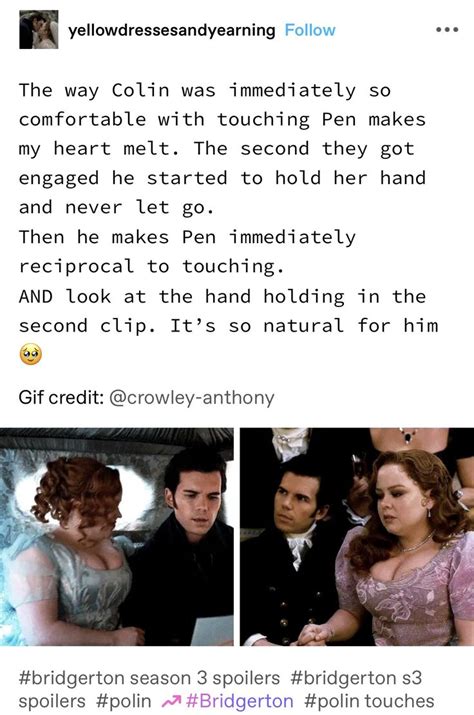Screen dimensions: 474x715
Task: Open the #bridgerton s3 spoilers tag
Action: [x=220, y=689]
